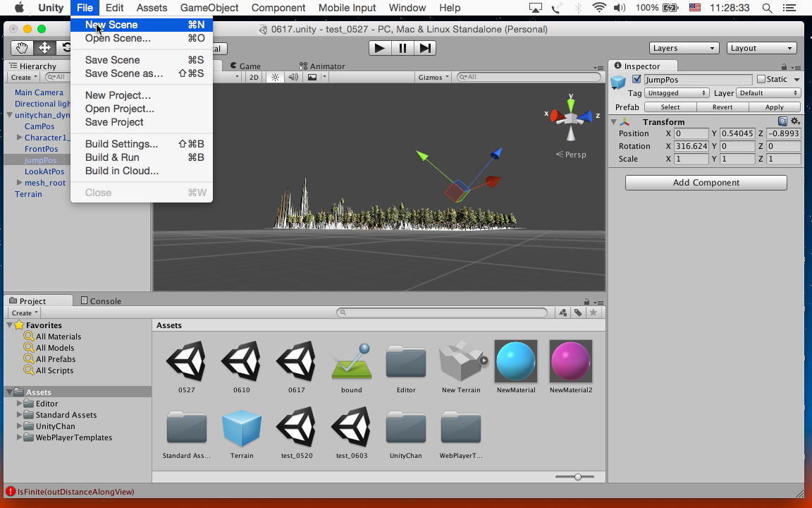Open the Transform component gear menu
Image resolution: width=812 pixels, height=508 pixels.
(795, 121)
